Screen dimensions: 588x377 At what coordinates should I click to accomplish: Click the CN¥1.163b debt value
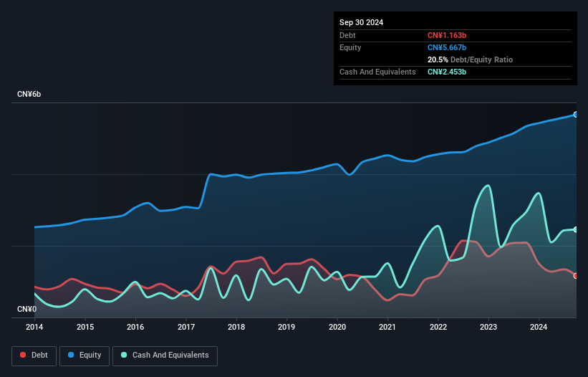447,35
